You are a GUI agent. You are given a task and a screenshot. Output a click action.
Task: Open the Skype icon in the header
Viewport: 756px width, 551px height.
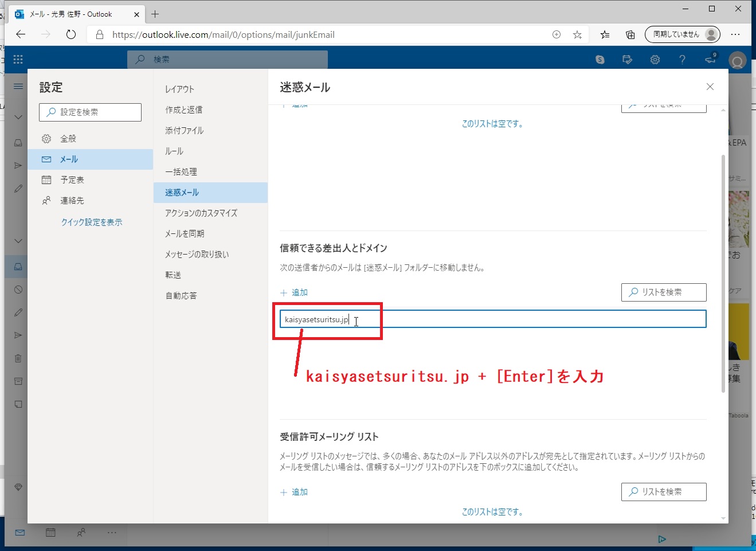(600, 59)
